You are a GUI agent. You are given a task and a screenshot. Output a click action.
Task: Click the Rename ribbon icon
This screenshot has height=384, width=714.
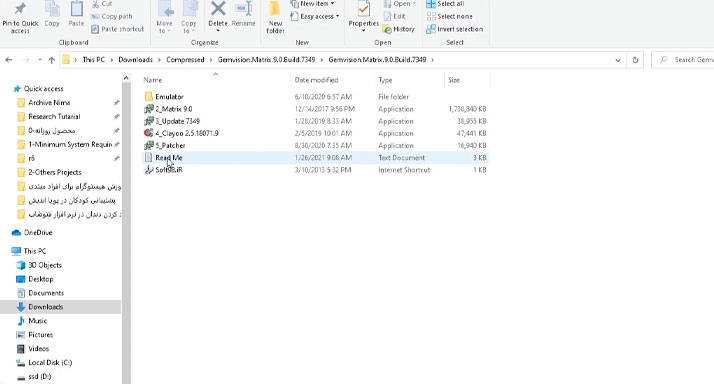click(x=244, y=15)
